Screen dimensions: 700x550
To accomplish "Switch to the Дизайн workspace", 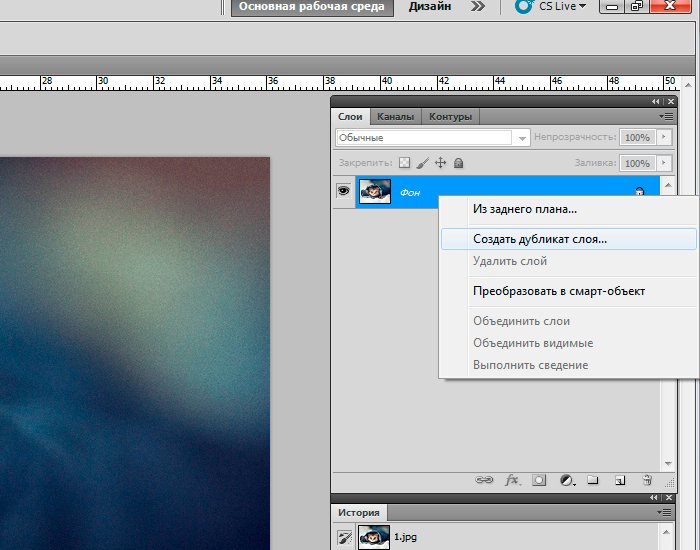I will (430, 7).
